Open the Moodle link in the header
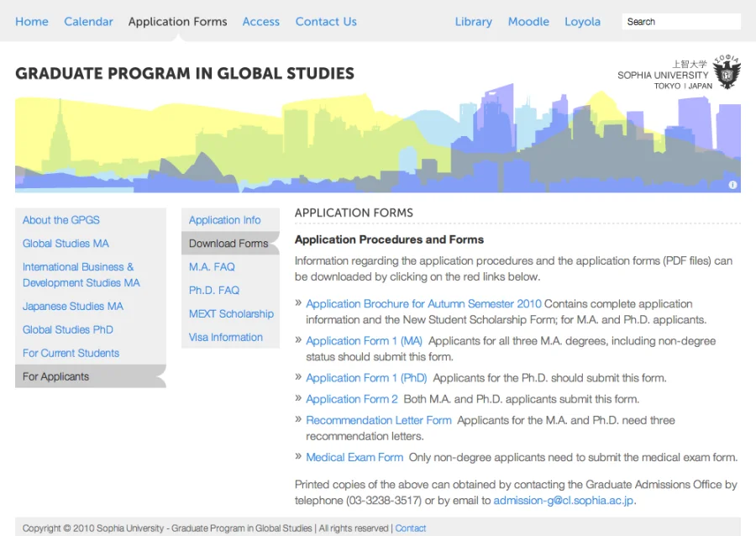 [528, 22]
